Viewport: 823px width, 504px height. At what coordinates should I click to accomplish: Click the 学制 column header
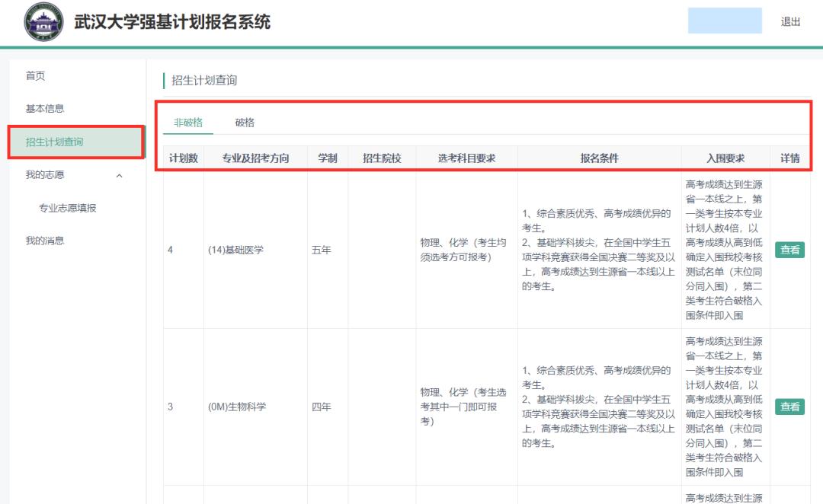point(328,158)
